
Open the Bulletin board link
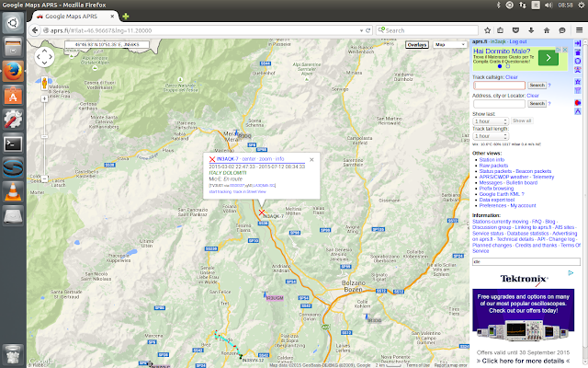(522, 183)
